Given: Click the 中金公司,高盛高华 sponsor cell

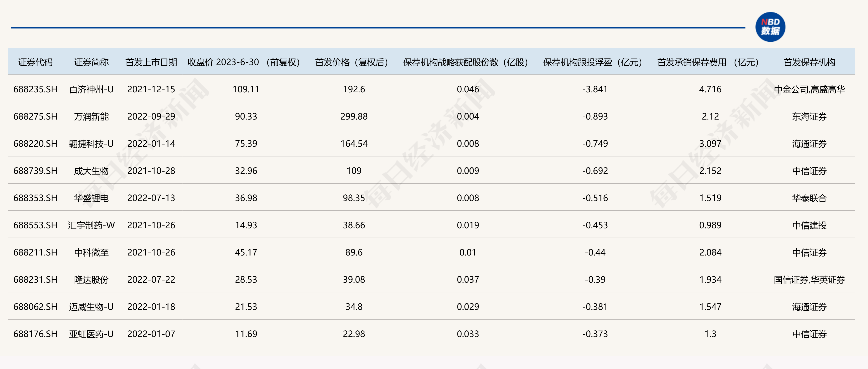Looking at the screenshot, I should [809, 89].
